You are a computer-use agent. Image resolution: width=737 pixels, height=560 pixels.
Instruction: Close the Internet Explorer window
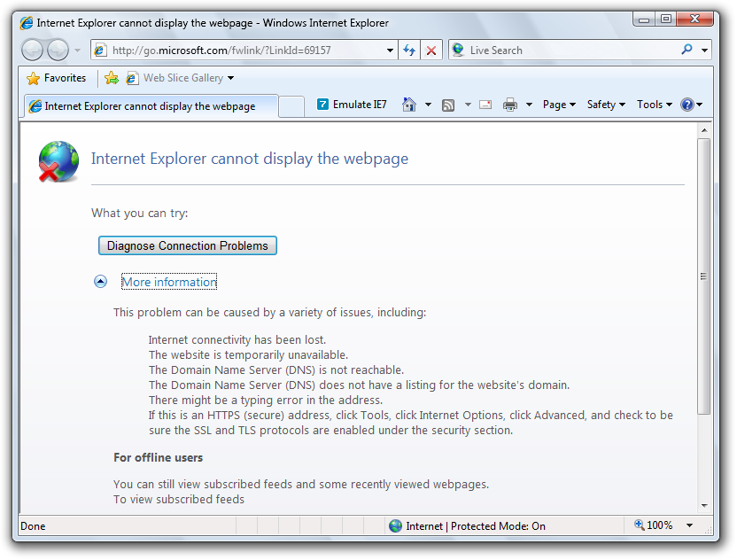click(x=695, y=19)
